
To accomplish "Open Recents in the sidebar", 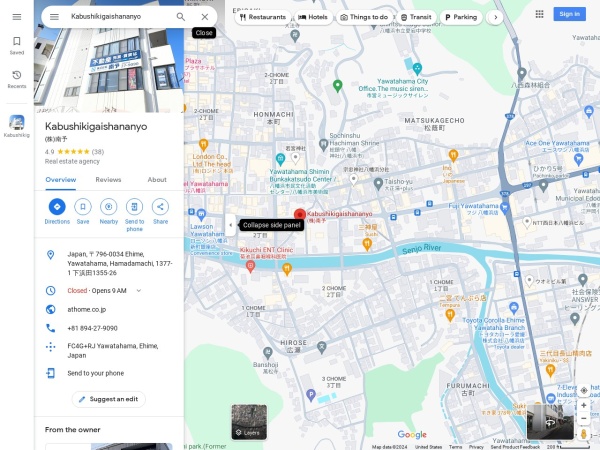I will (17, 79).
